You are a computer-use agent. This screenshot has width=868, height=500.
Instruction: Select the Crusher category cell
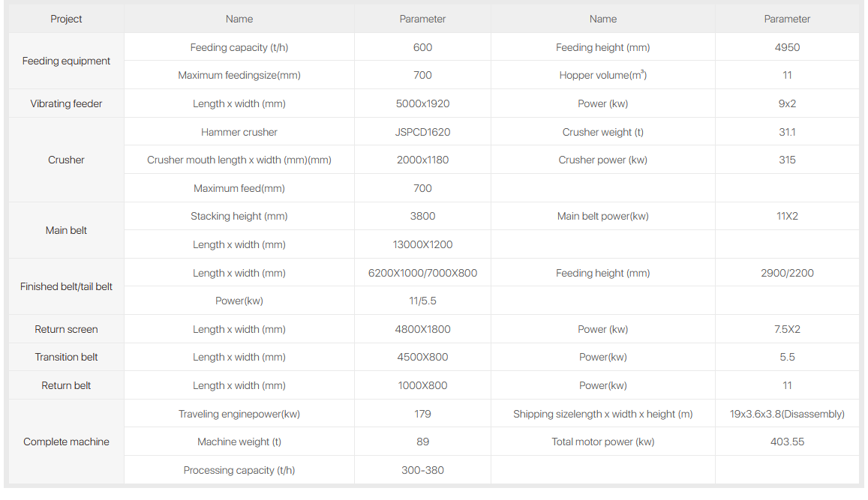(66, 160)
